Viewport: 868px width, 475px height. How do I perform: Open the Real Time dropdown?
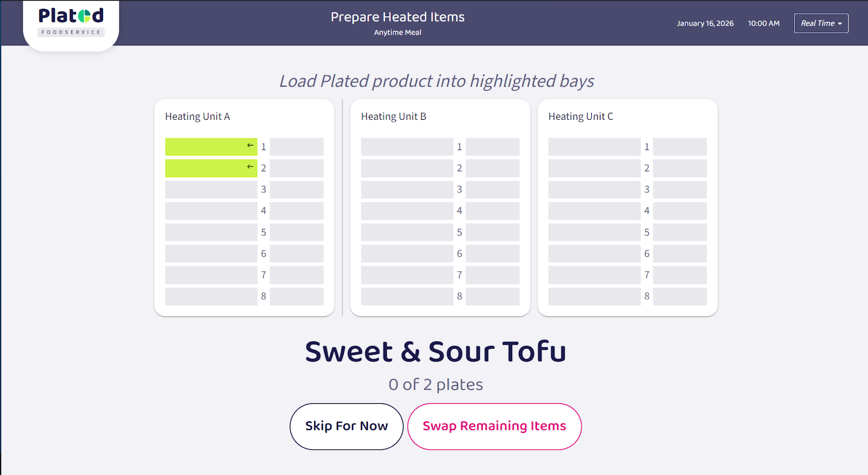point(821,23)
